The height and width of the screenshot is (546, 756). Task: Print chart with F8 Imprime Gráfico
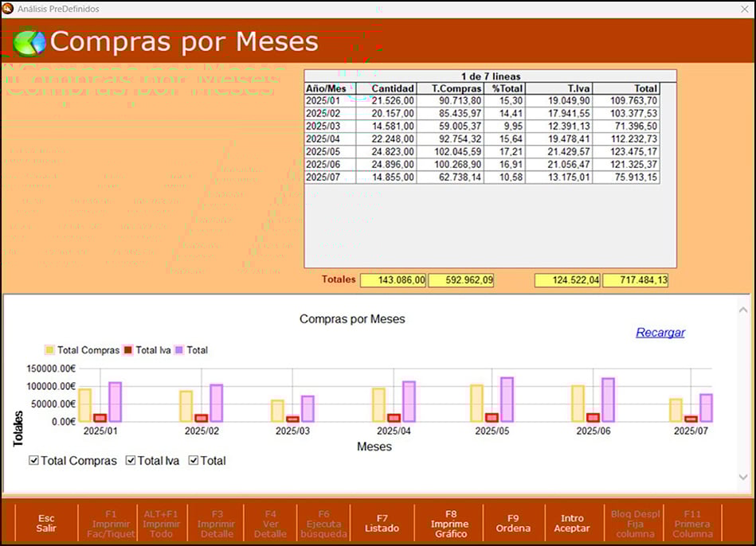point(449,523)
